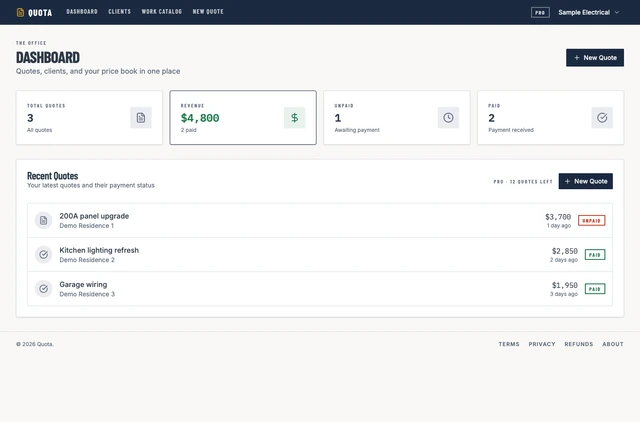Click the New Quote button in Recent Quotes

coord(585,181)
